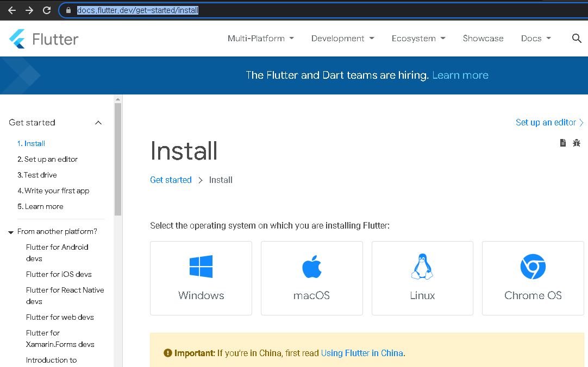Open Flutter for iOS devs
Image resolution: width=588 pixels, height=367 pixels.
(x=59, y=274)
